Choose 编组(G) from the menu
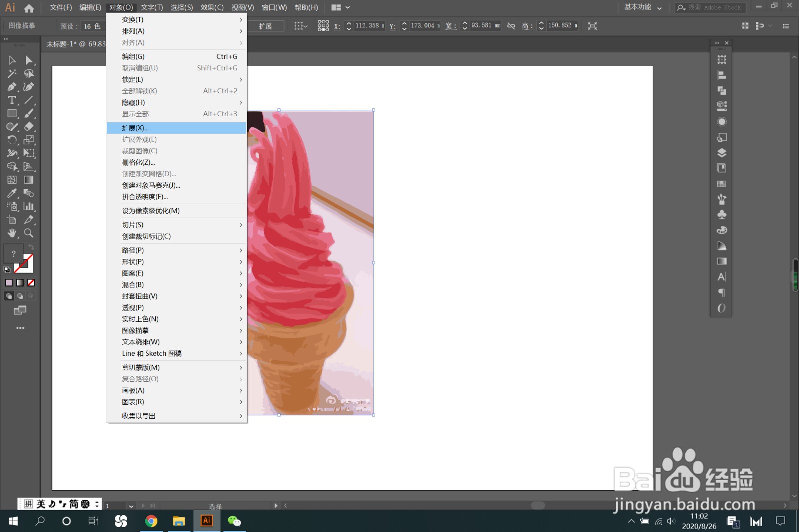 [177, 57]
